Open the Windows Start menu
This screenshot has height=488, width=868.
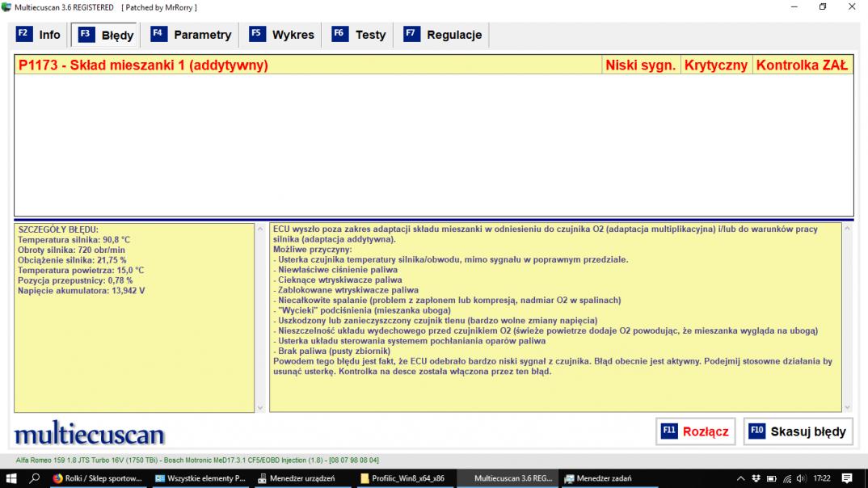(11, 478)
